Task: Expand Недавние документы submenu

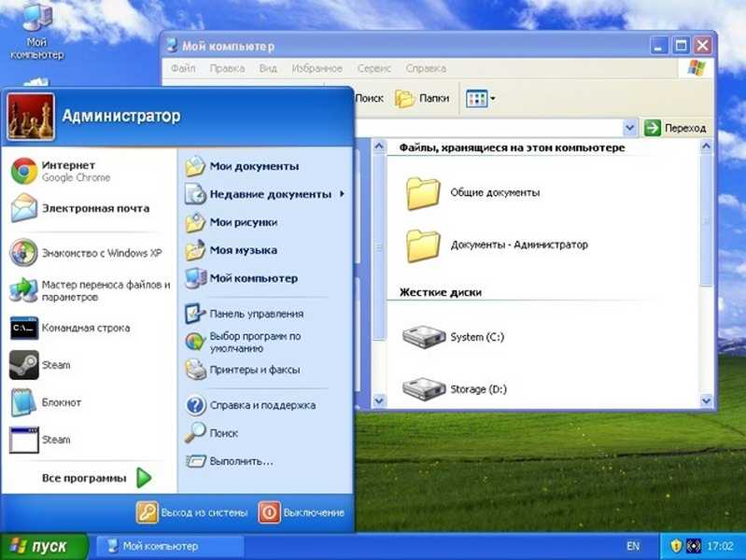Action: click(265, 194)
